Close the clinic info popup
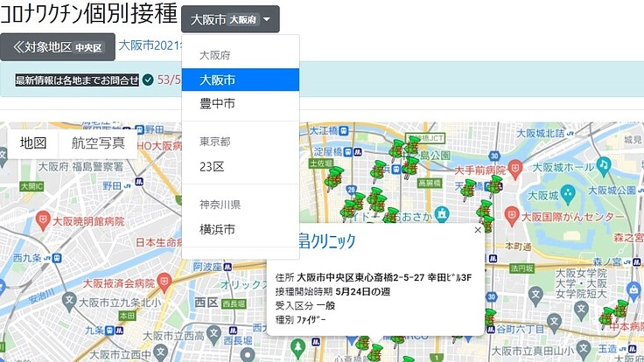 point(477,230)
